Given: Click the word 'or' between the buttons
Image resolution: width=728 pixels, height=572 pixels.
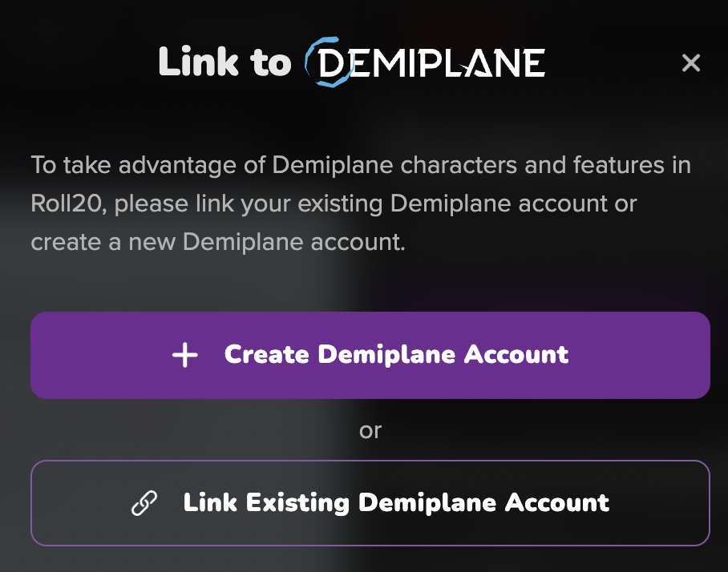Looking at the screenshot, I should tap(370, 430).
